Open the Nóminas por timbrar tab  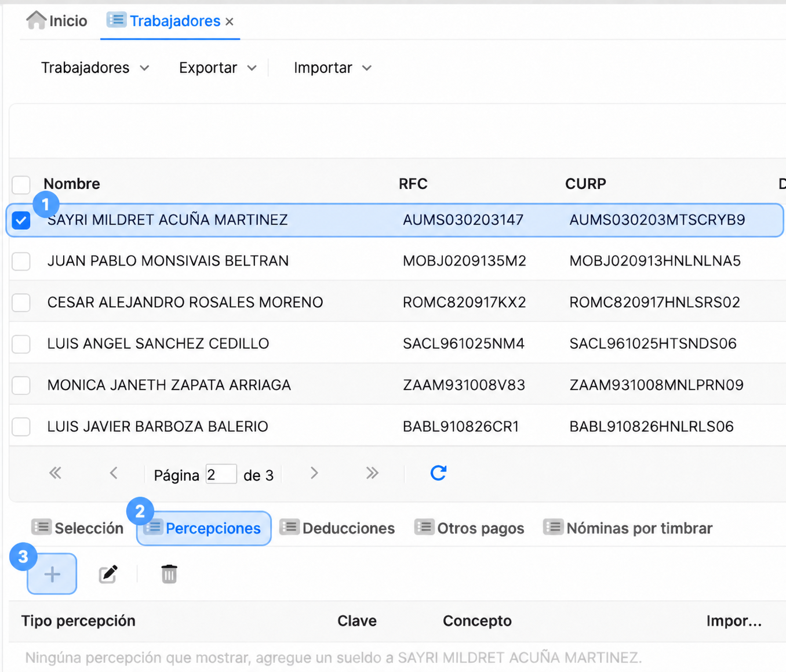(628, 528)
